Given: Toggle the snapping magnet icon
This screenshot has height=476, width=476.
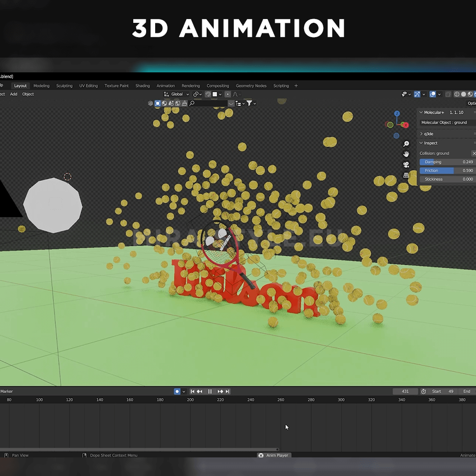Looking at the screenshot, I should (208, 94).
